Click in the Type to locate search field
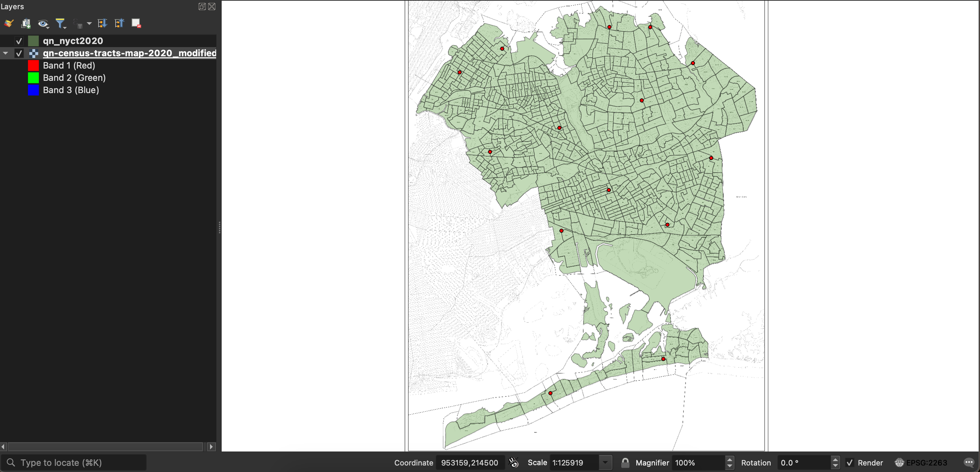This screenshot has height=472, width=980. click(78, 463)
